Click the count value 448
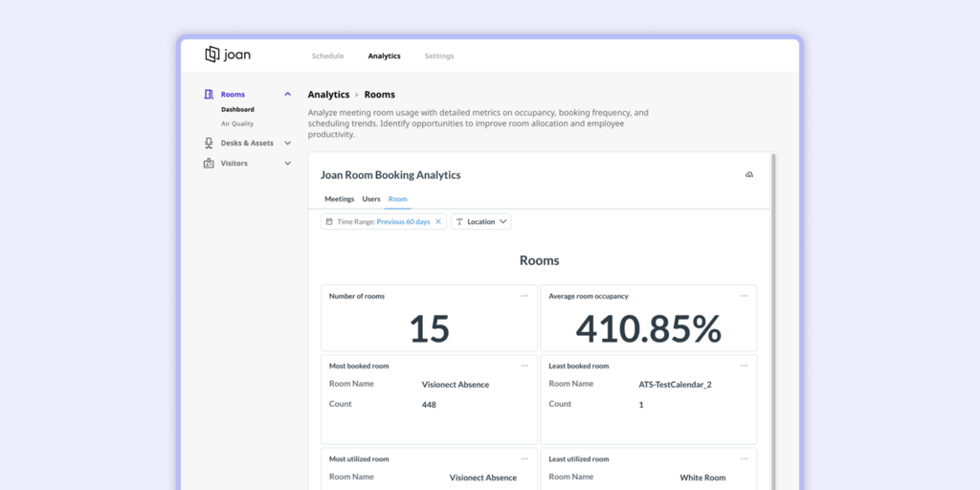 point(429,405)
